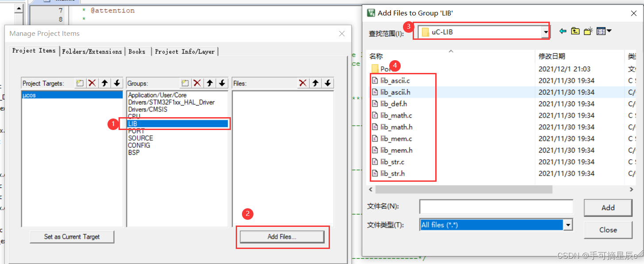Viewport: 644px width, 264px height.
Task: Click Set as Current Target button
Action: (72, 237)
